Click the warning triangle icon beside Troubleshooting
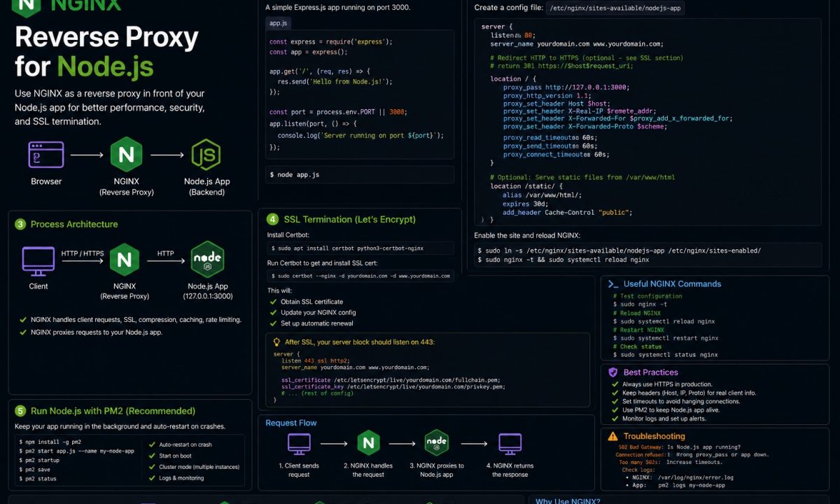840x504 pixels. pos(613,436)
